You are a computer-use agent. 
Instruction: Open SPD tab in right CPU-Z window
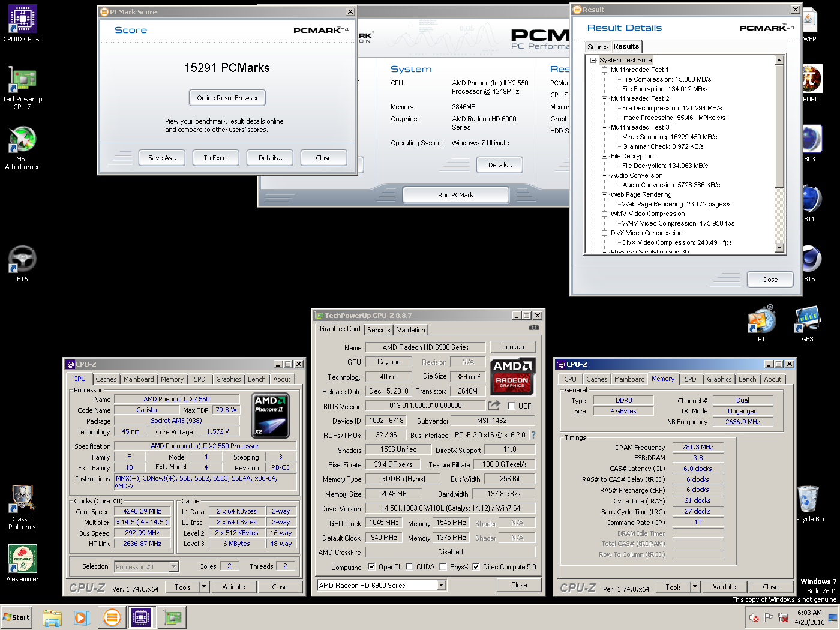[691, 379]
